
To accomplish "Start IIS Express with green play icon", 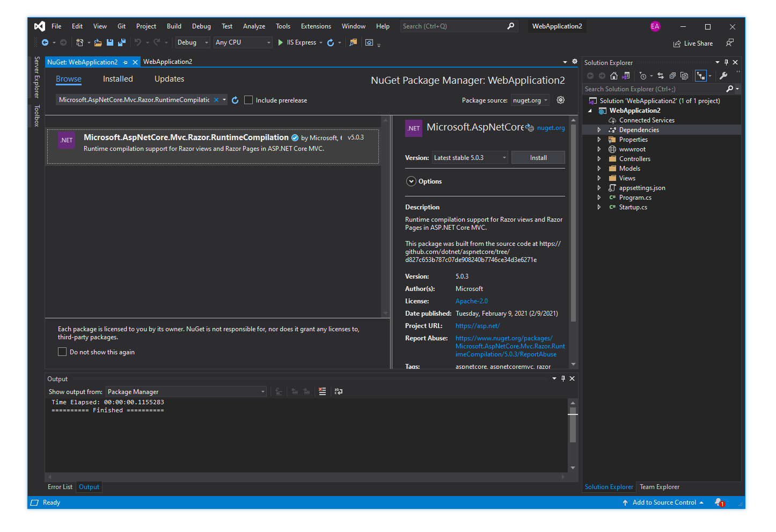I will 280,42.
